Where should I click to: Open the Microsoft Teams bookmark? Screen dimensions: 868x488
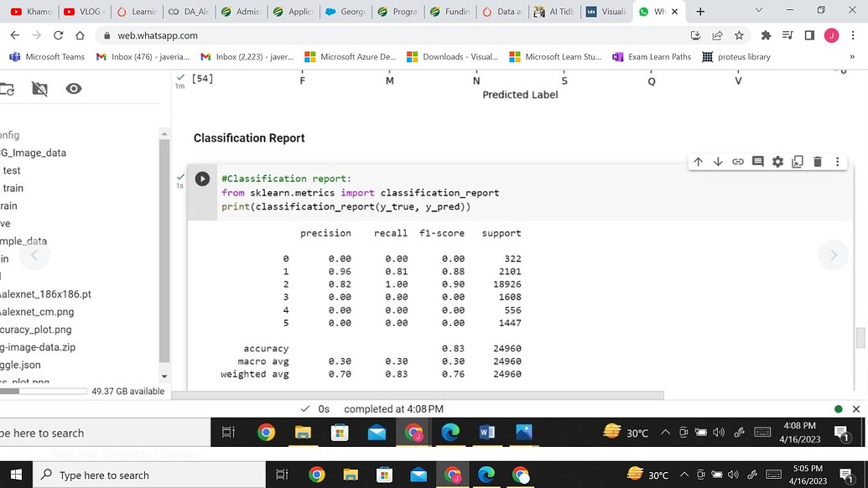click(47, 57)
